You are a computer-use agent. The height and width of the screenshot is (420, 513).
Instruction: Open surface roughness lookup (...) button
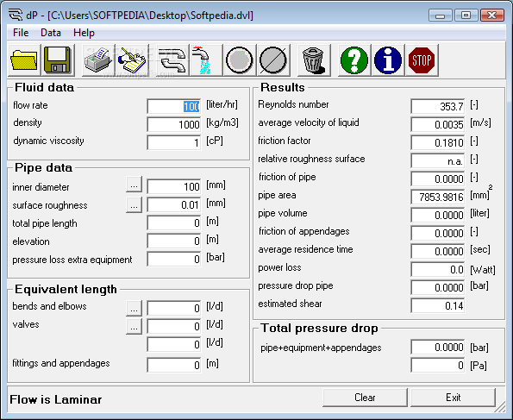tap(134, 205)
